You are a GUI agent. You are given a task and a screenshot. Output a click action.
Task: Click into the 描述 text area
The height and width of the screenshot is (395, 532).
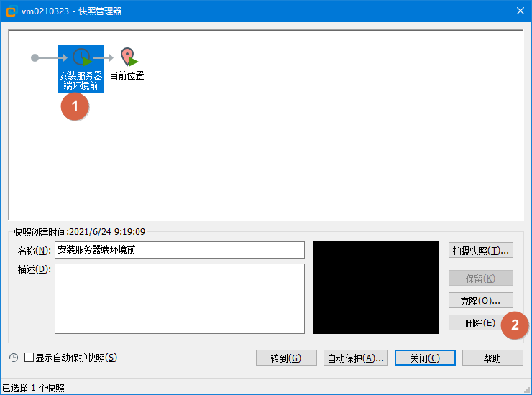(x=180, y=299)
